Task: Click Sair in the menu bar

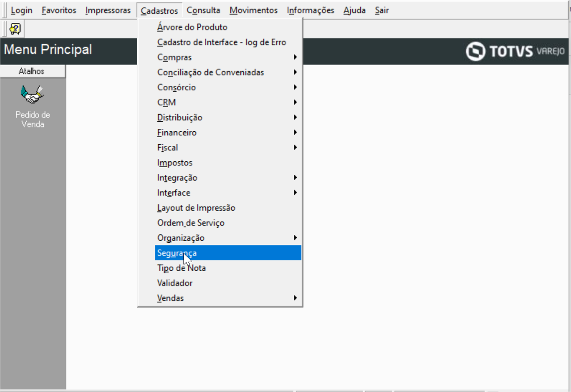Action: coord(382,10)
